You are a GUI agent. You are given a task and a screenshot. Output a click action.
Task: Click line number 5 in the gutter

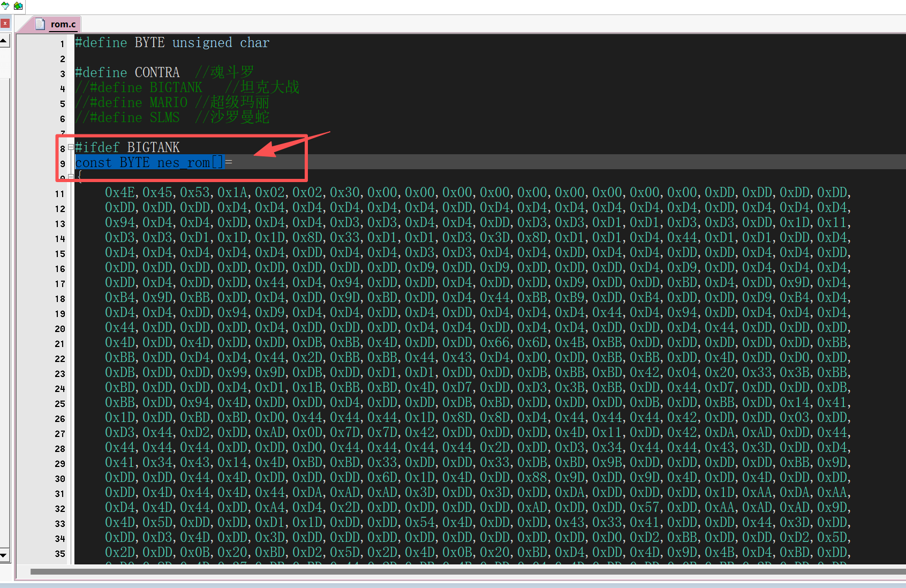click(62, 104)
